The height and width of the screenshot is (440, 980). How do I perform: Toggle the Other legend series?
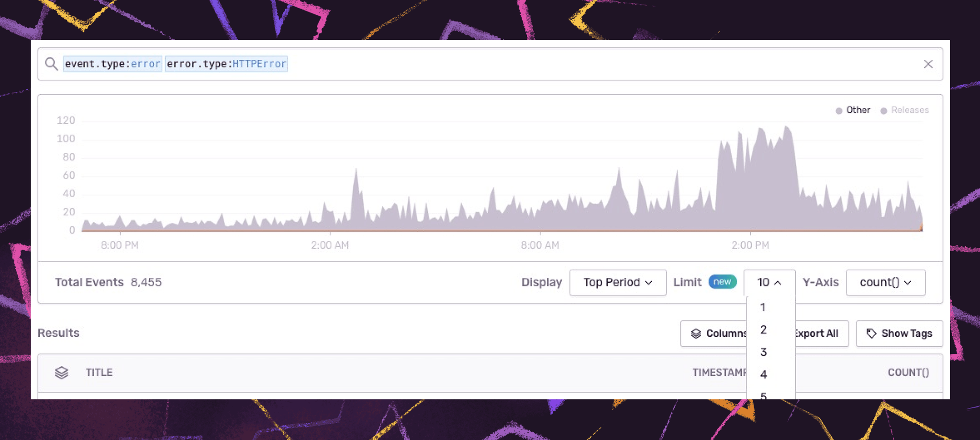[x=853, y=110]
